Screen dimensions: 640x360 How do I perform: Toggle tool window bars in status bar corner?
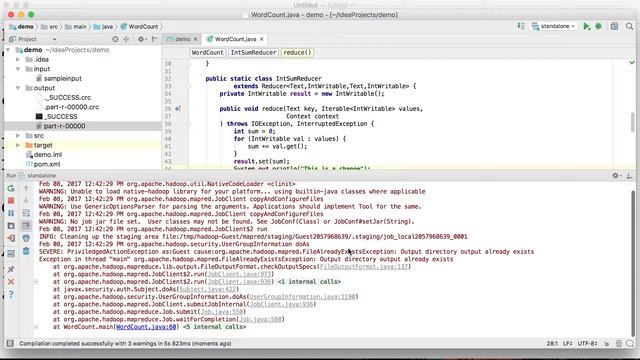10,343
